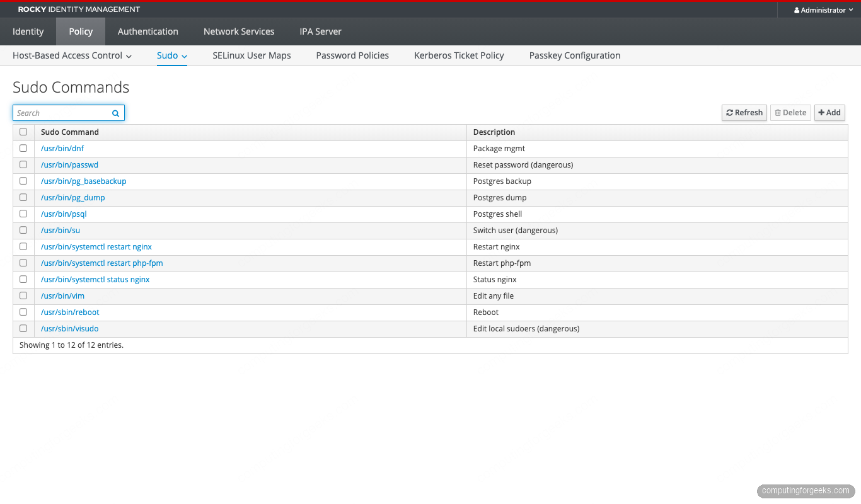Select the /usr/bin/psql checkbox
Viewport: 861px width, 504px height.
coord(23,214)
